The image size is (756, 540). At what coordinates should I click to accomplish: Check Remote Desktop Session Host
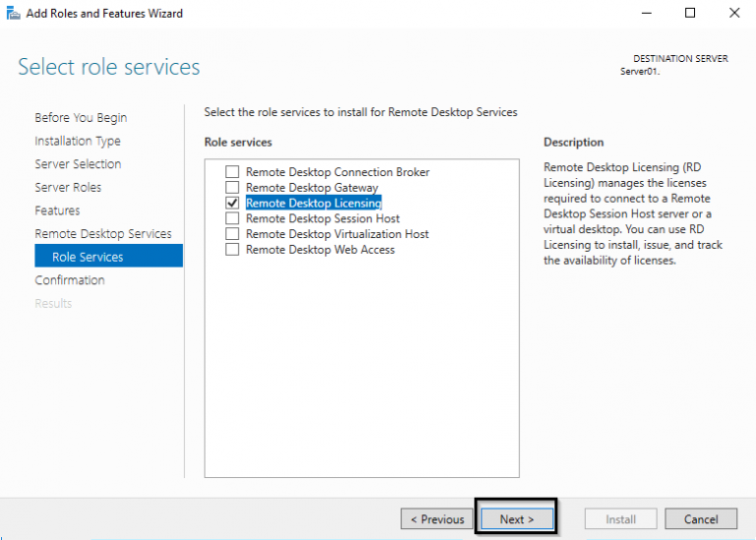232,218
